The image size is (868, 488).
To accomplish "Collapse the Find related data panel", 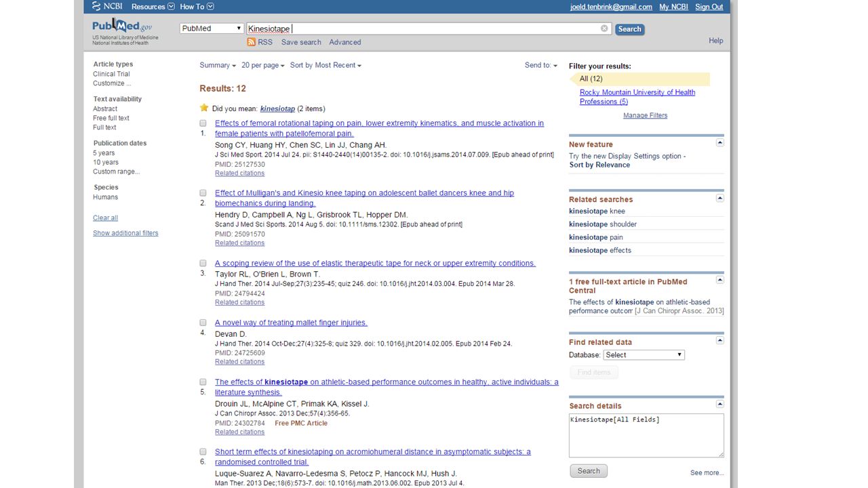I will click(x=720, y=341).
